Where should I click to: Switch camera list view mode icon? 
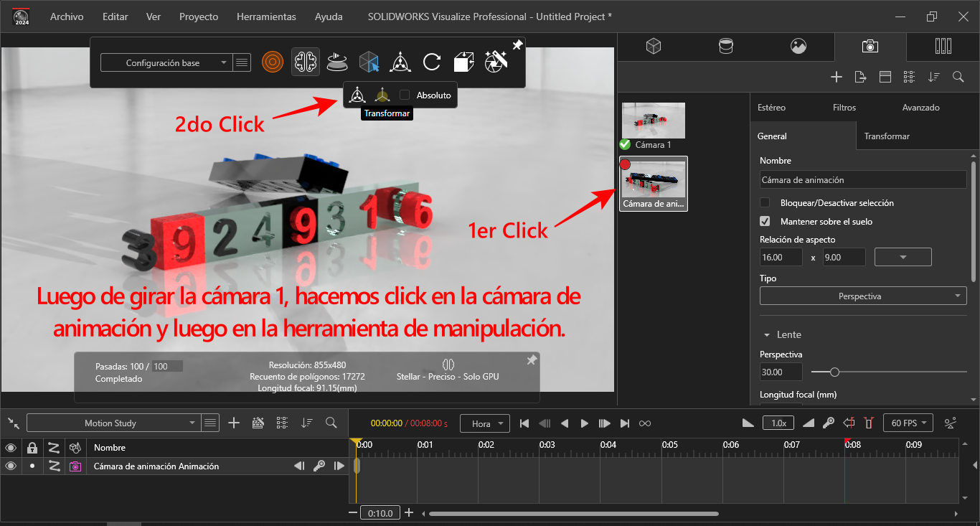pos(909,77)
